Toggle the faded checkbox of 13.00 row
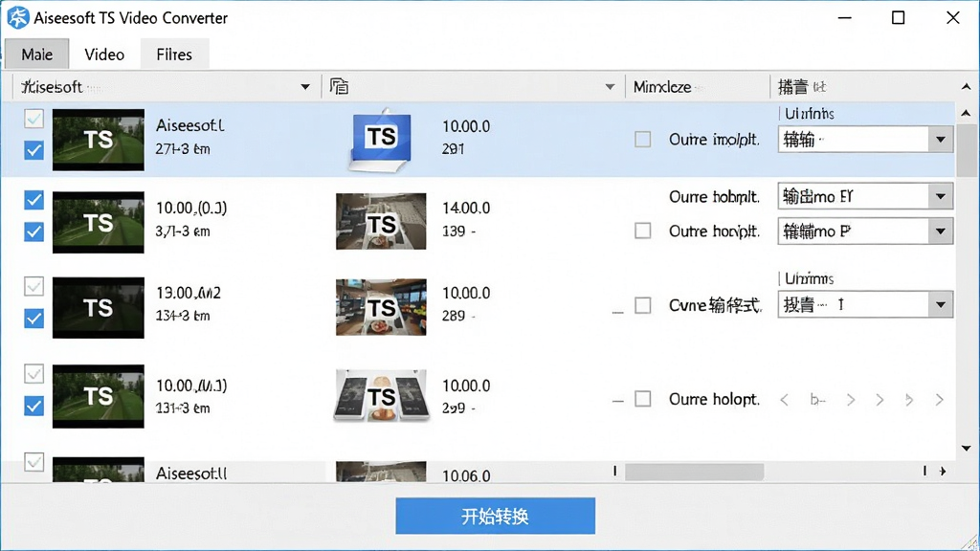Viewport: 980px width, 551px height. click(x=33, y=286)
